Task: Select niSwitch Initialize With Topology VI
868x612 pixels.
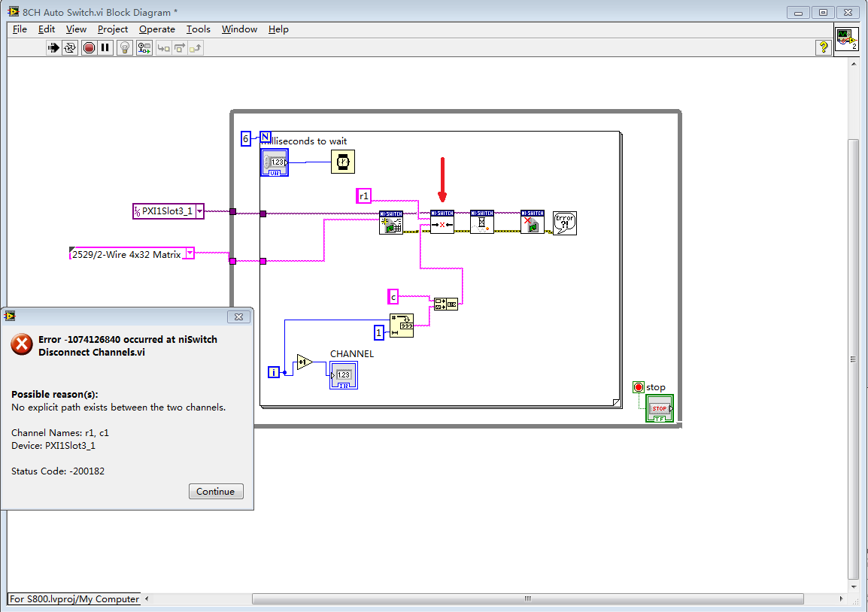Action: tap(391, 223)
